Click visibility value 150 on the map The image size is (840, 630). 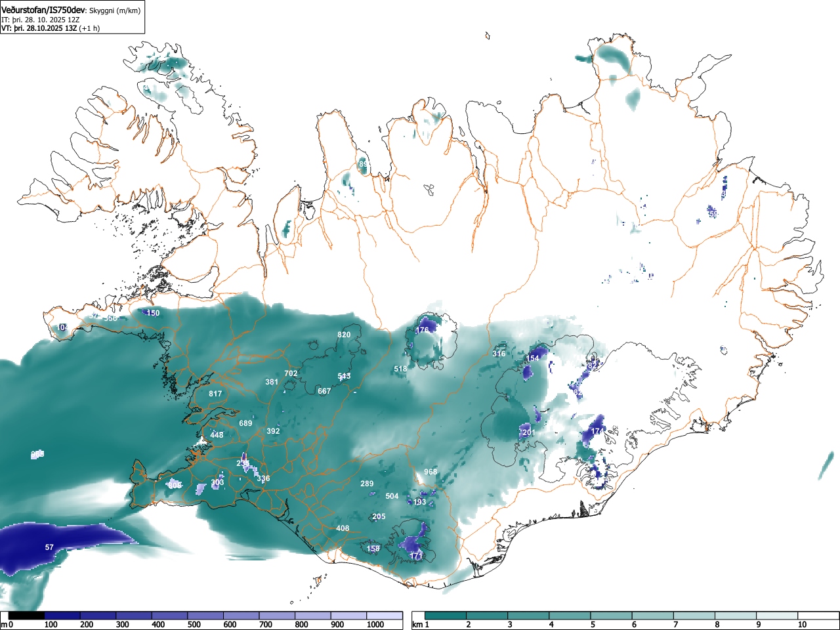point(153,313)
